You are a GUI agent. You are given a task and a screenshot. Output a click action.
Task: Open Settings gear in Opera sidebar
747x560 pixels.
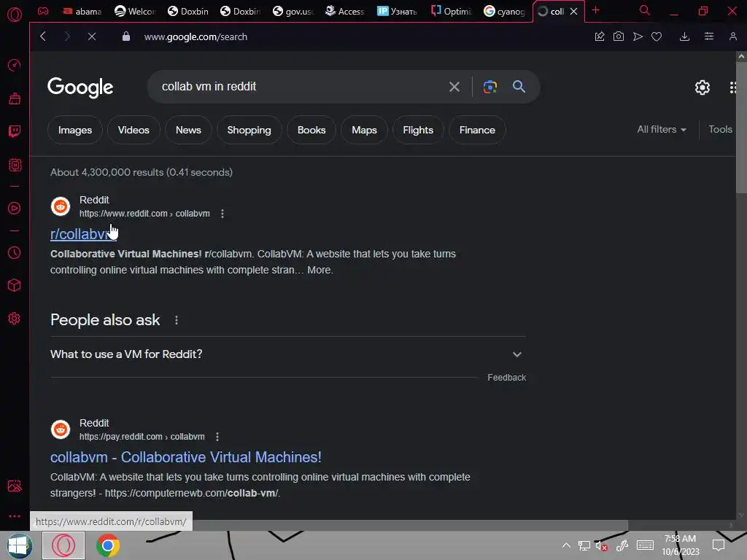coord(15,318)
